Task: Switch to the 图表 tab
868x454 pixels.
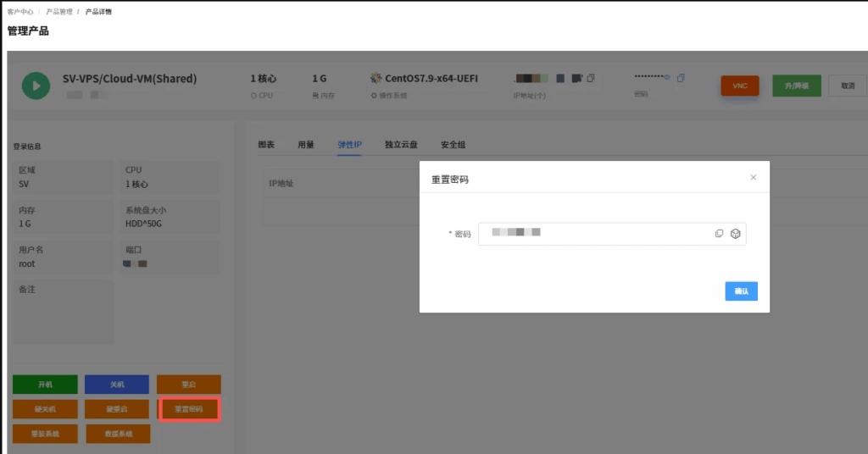Action: [266, 144]
